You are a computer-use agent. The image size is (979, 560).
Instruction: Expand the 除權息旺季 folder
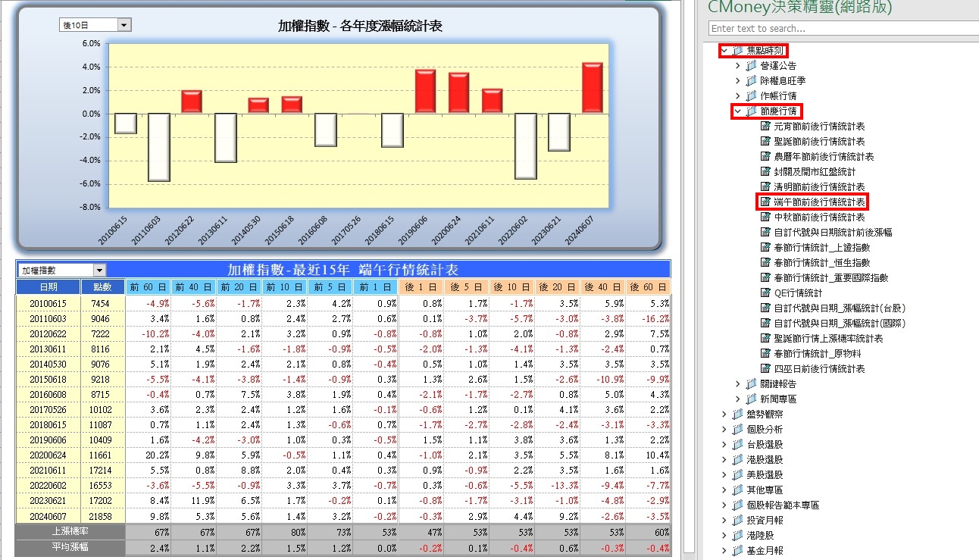pyautogui.click(x=738, y=81)
